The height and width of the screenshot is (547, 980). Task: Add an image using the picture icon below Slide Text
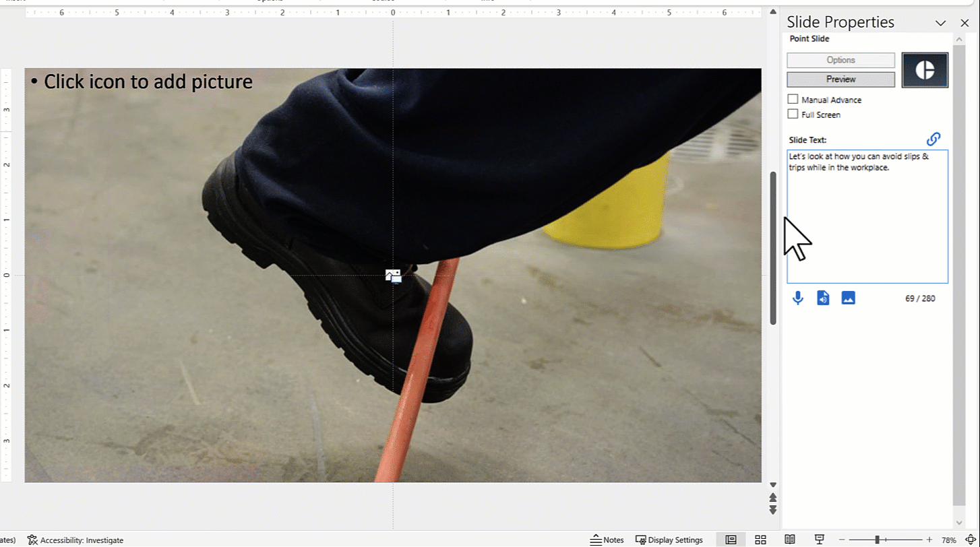[x=848, y=298]
